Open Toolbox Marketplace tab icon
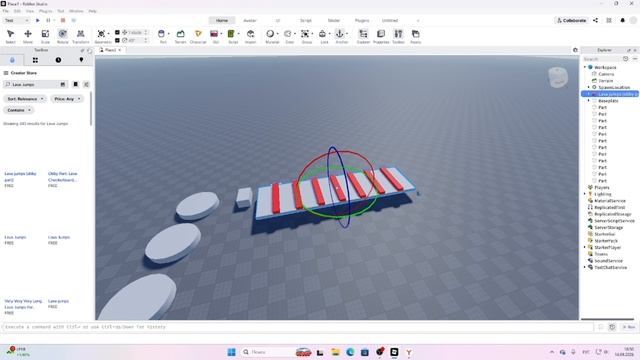This screenshot has width=640, height=360. 12,60
